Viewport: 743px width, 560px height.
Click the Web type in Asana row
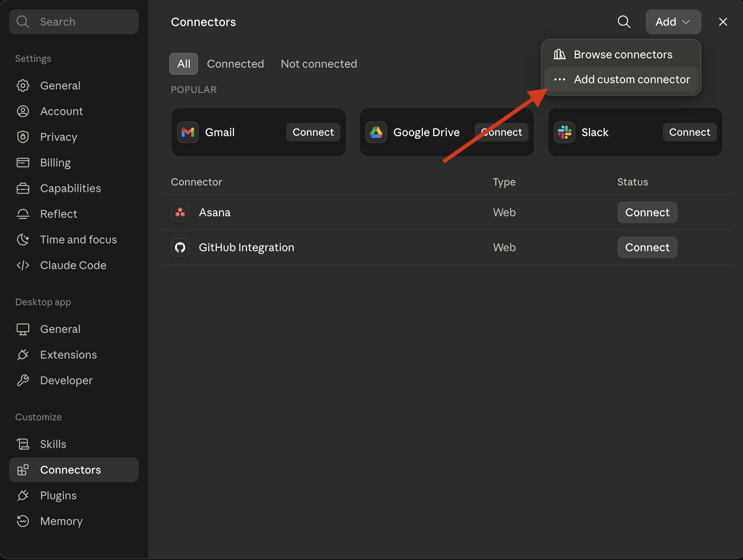coord(504,212)
